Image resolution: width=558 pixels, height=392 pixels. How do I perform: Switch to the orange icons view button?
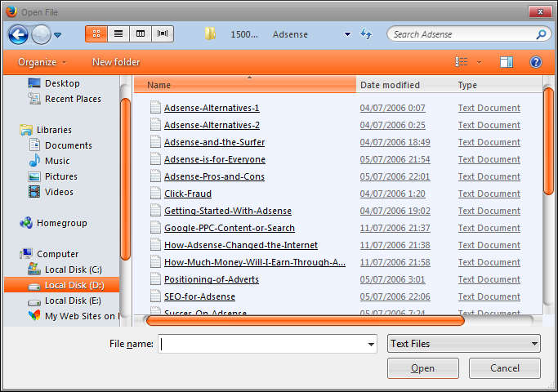point(96,33)
